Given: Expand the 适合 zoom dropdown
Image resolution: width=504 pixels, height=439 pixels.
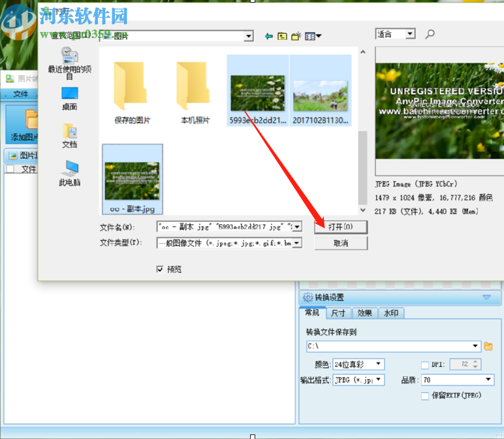Looking at the screenshot, I should (410, 34).
